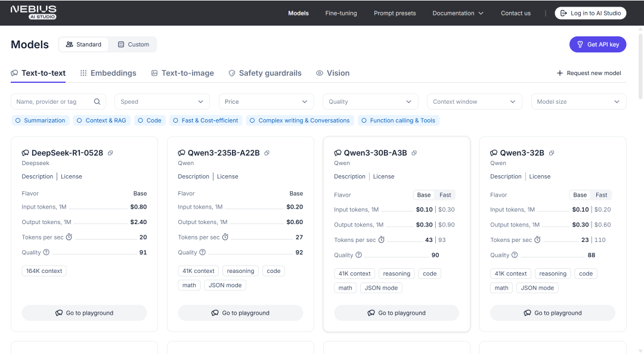Select Base flavor on Qwen3-32B card
The image size is (644, 354).
[580, 195]
